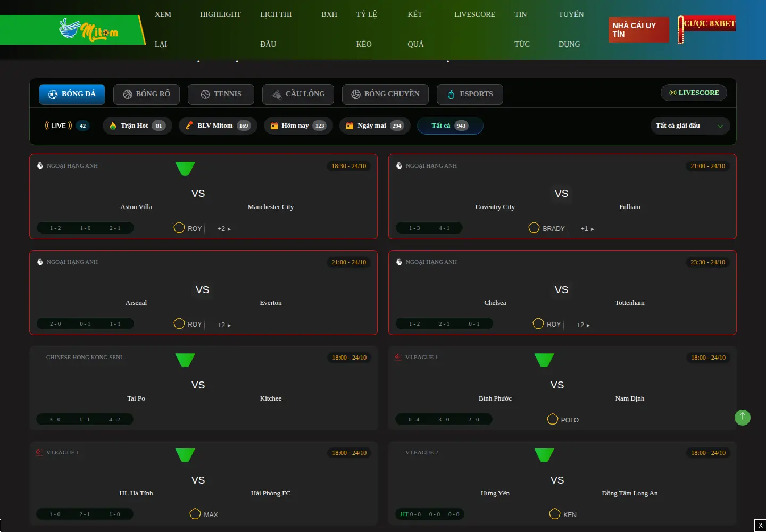
Task: Expand +2 commentators for Aston Villa match
Action: coord(224,229)
